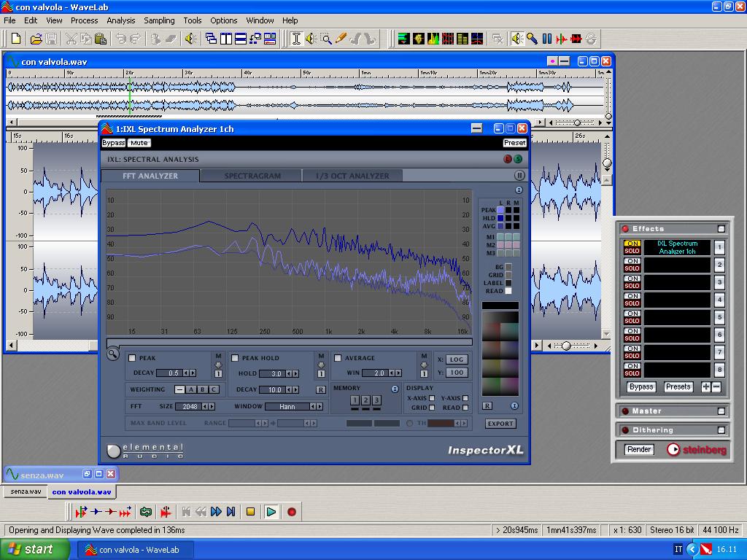Switch to the SPECTRAGRAM tab

pyautogui.click(x=252, y=176)
